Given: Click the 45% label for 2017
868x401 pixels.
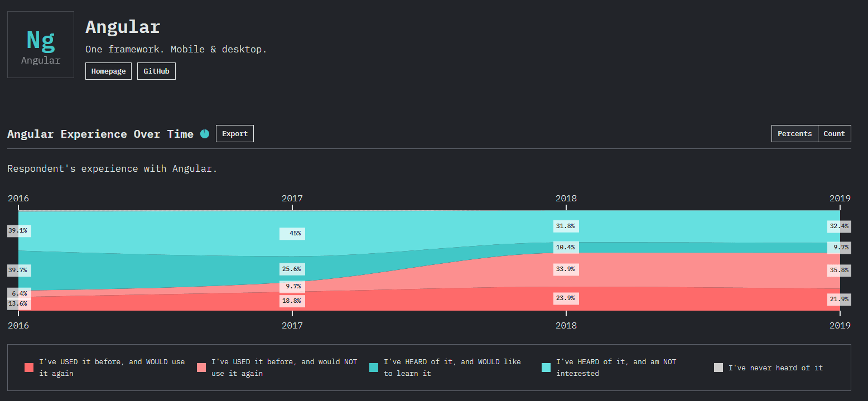Looking at the screenshot, I should click(292, 234).
